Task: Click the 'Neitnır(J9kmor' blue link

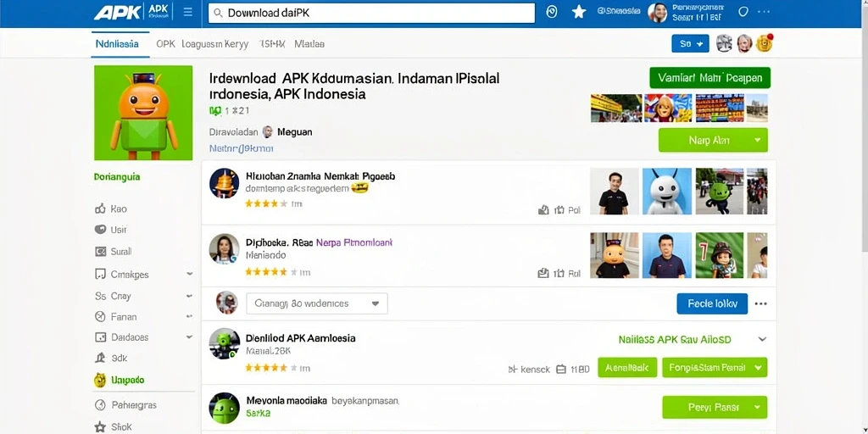Action: [x=242, y=148]
